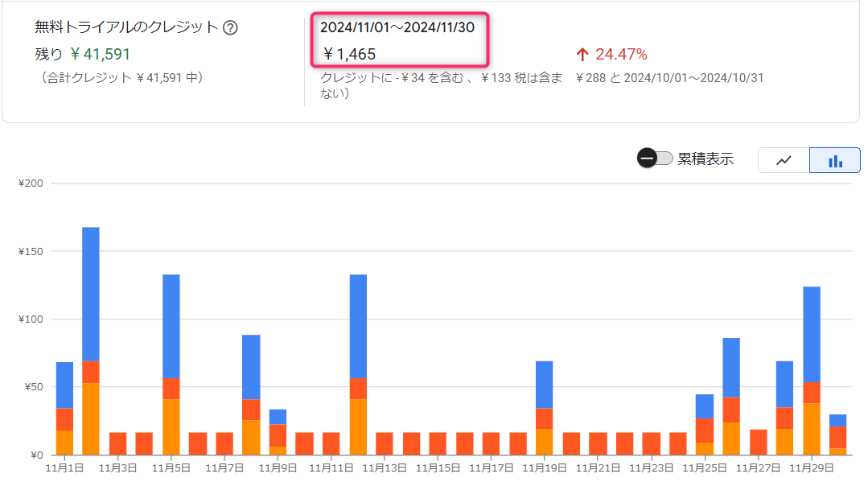
Task: Click the comparison period text 2024/10/01～2024/10/31
Action: [x=691, y=78]
